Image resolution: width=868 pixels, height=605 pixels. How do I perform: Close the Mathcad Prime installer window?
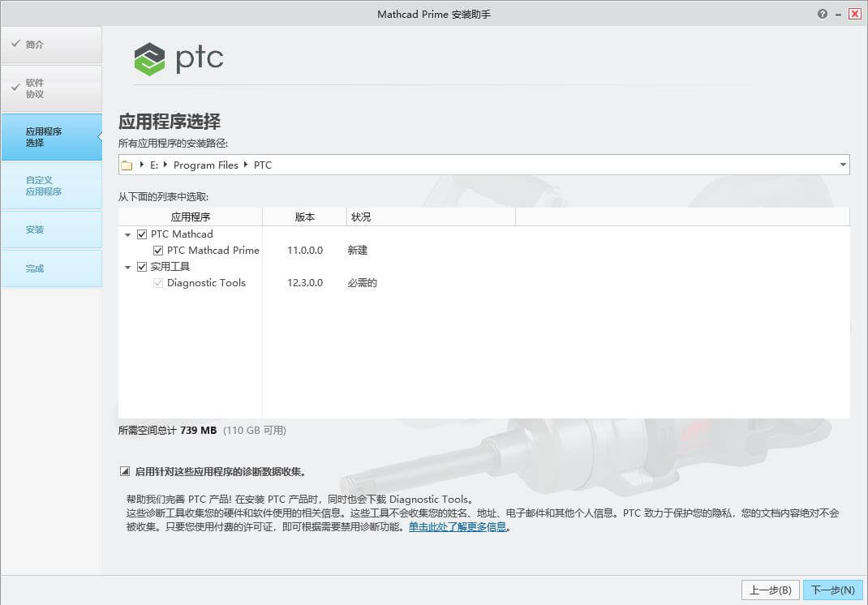(855, 15)
